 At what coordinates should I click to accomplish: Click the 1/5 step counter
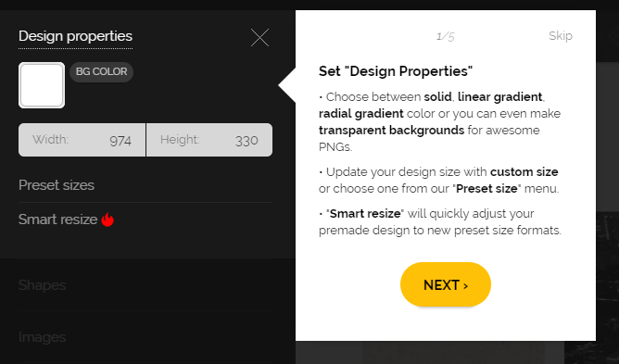[446, 37]
